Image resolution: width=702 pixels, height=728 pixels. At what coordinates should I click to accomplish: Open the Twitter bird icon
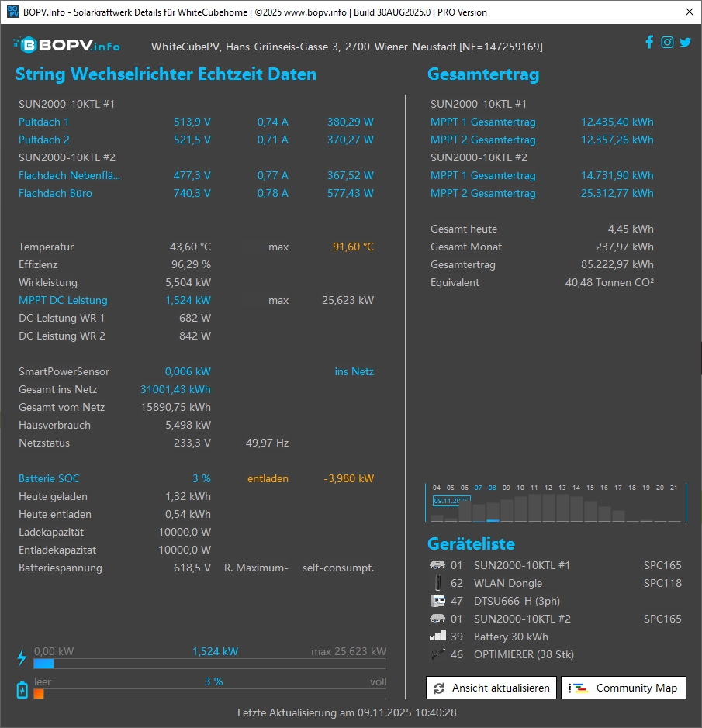click(685, 43)
